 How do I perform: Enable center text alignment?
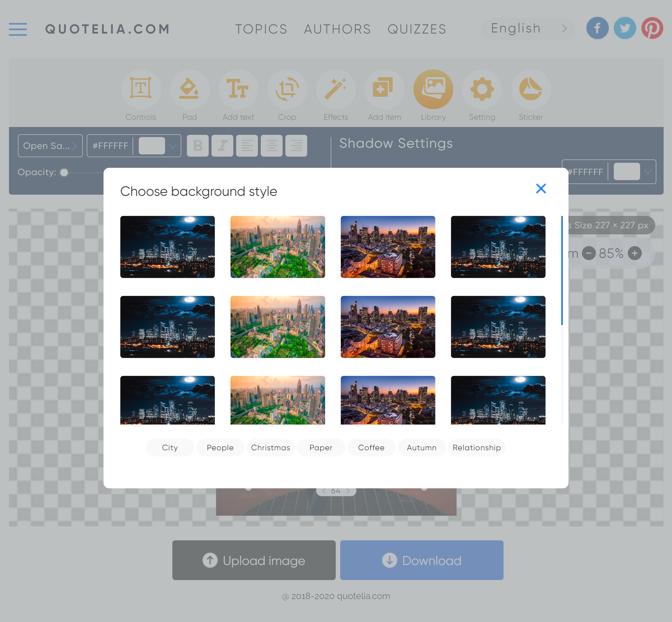272,146
